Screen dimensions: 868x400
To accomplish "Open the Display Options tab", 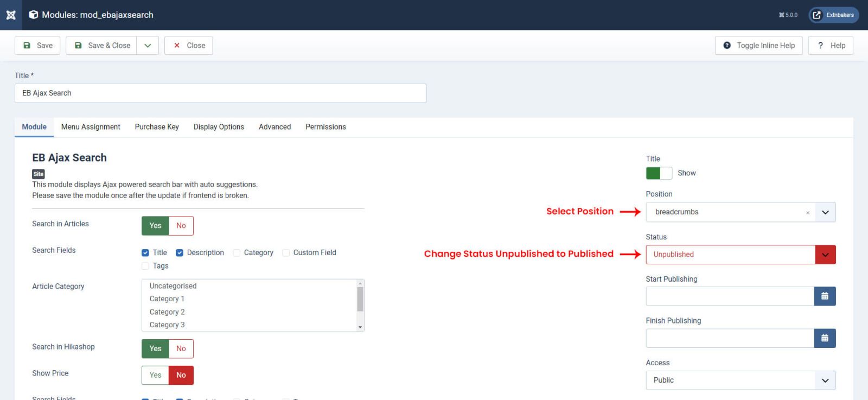I will tap(219, 127).
